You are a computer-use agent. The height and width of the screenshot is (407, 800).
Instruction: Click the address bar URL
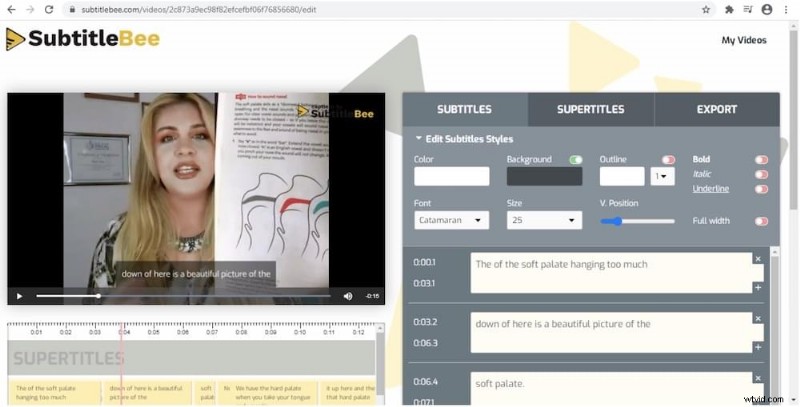[199, 10]
